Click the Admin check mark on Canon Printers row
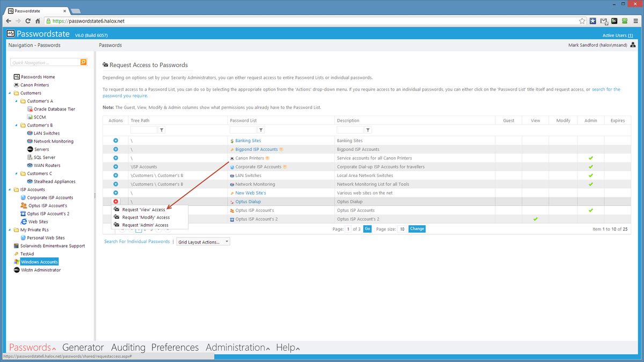644x362 pixels. [590, 158]
